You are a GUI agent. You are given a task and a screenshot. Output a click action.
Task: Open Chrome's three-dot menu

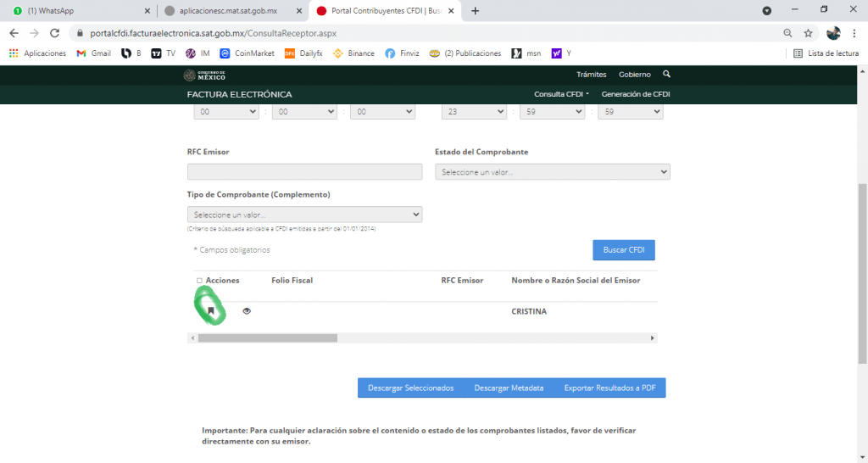click(854, 33)
